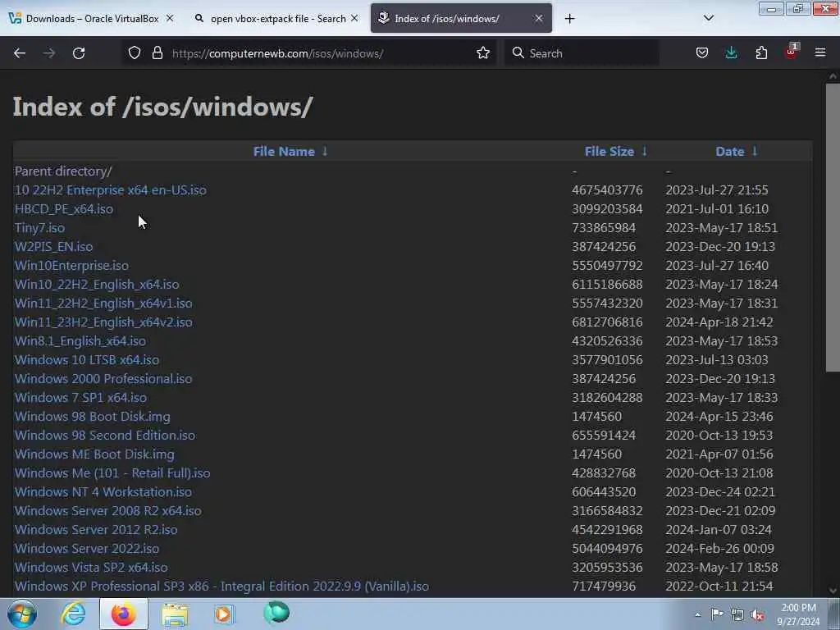Open the Parent directory/ link
The height and width of the screenshot is (630, 840).
pos(63,171)
